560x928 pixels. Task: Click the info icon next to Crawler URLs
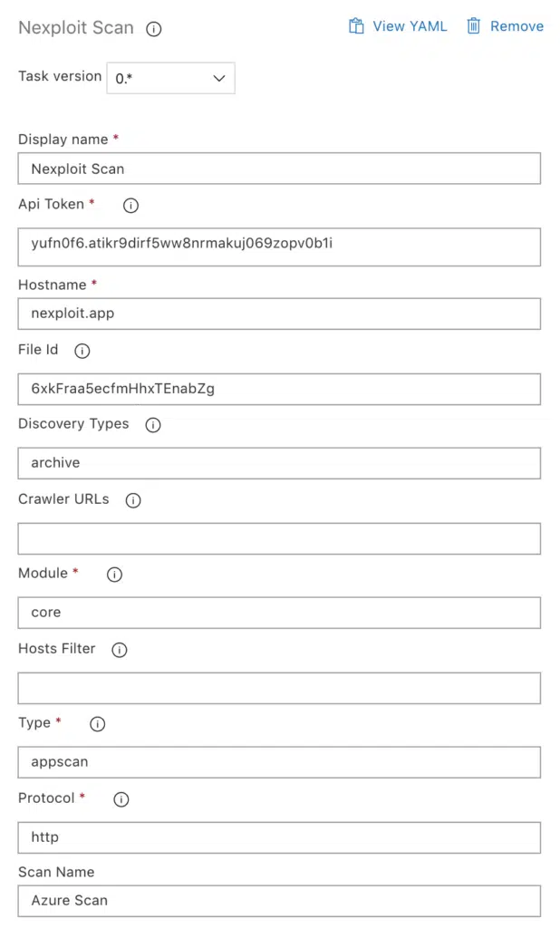click(x=133, y=500)
